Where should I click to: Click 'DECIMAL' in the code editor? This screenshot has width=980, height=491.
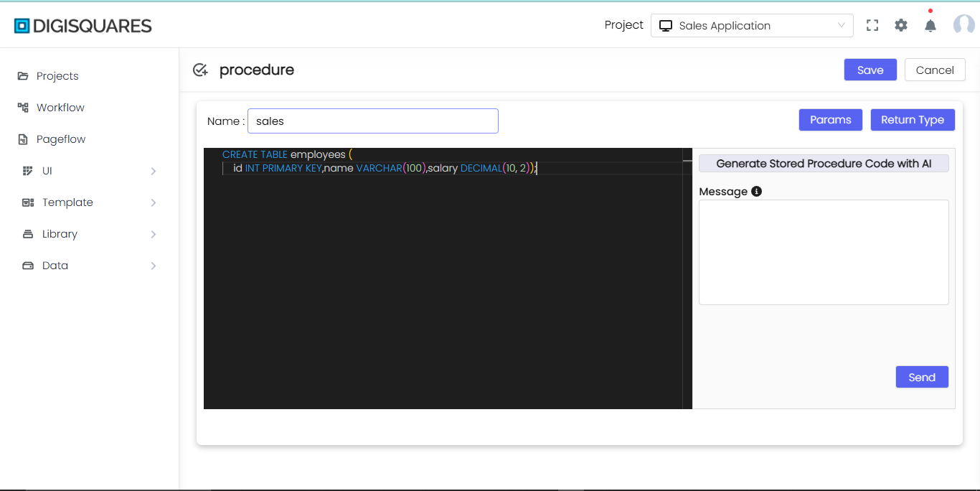[481, 168]
